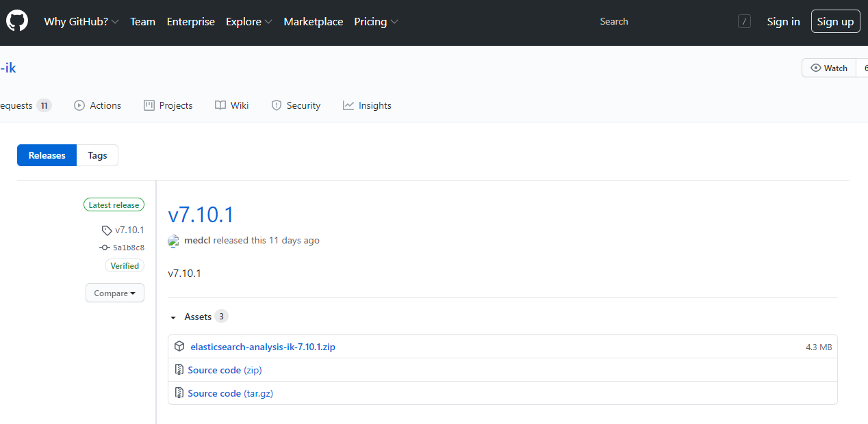This screenshot has width=868, height=424.
Task: Open the Wiki tab
Action: click(232, 105)
